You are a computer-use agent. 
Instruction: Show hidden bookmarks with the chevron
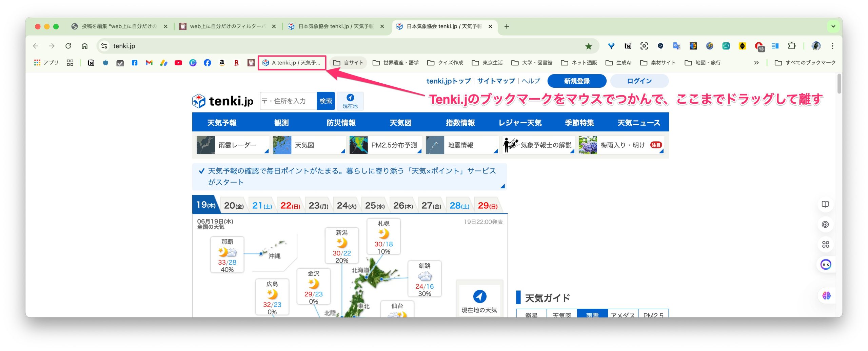tap(756, 63)
